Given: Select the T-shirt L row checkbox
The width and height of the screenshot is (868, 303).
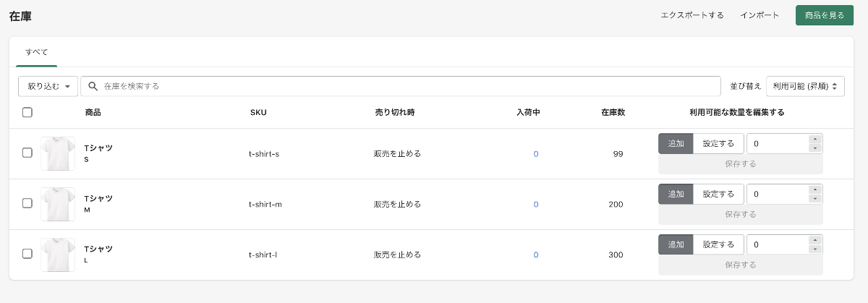Looking at the screenshot, I should [x=27, y=254].
